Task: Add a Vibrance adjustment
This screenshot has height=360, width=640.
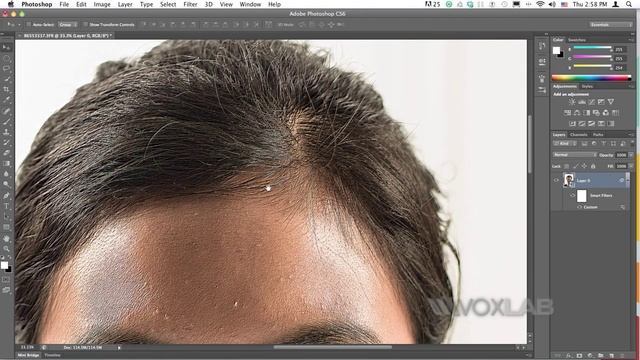Action: click(611, 102)
